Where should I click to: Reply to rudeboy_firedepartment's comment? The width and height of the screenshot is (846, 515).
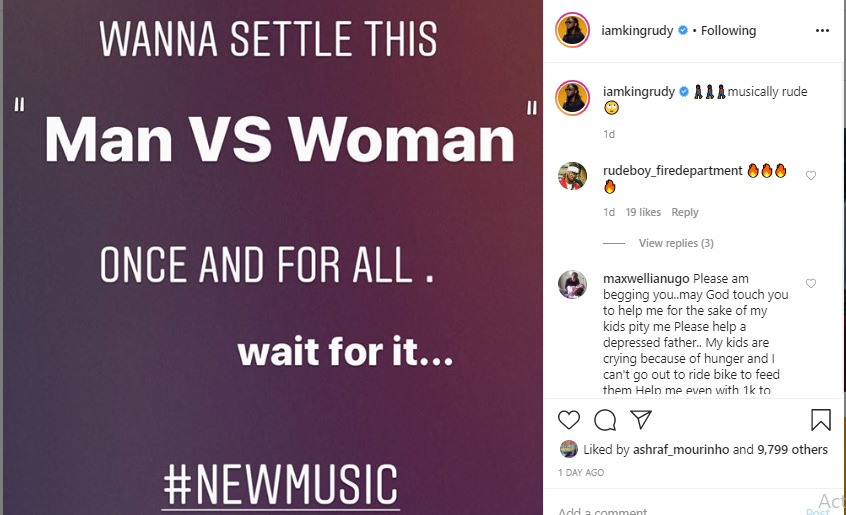(685, 212)
